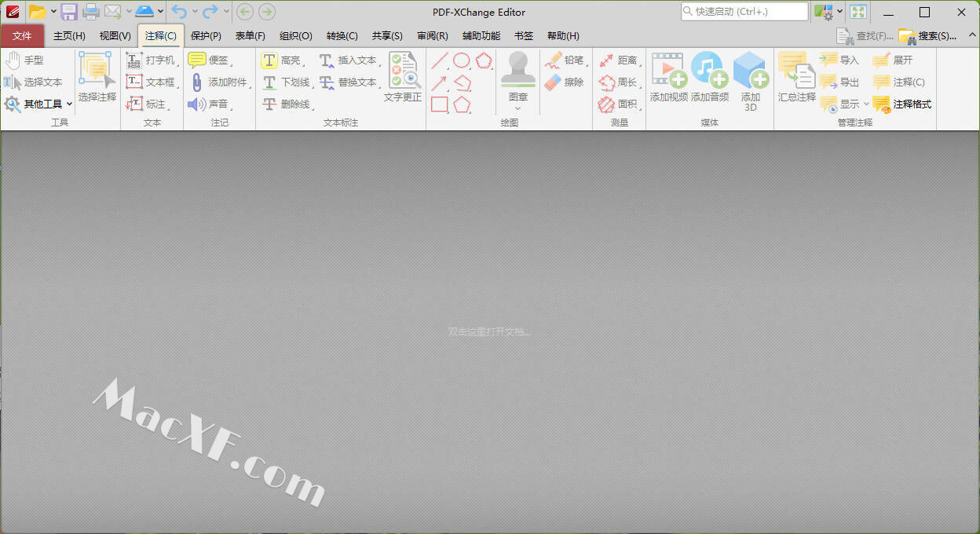Viewport: 980px width, 534px height.
Task: Click the 快速启动 quick launch search field
Action: tap(744, 12)
